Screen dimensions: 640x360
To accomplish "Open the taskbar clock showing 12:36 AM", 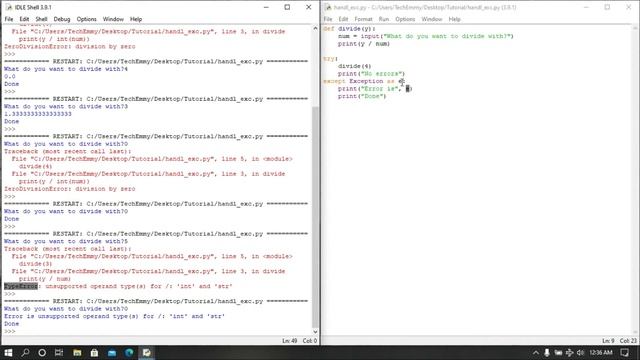I will pyautogui.click(x=601, y=353).
